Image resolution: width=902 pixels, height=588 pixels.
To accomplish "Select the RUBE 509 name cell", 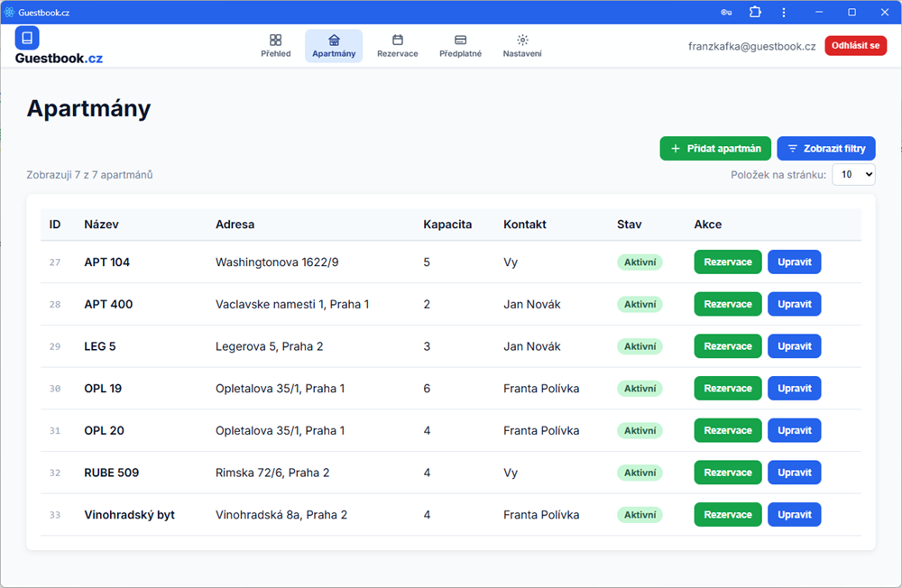I will [x=112, y=473].
